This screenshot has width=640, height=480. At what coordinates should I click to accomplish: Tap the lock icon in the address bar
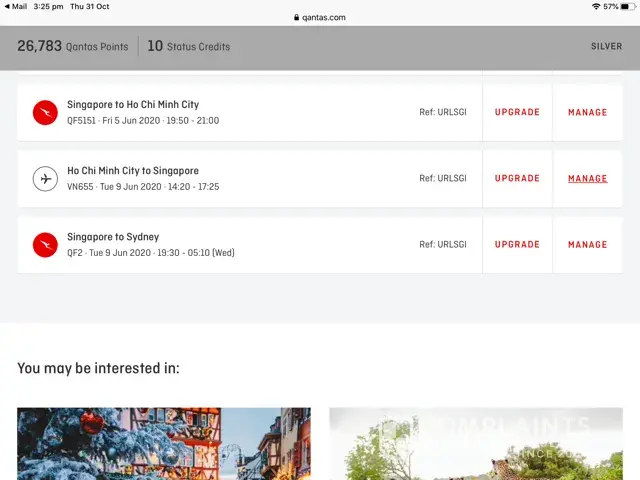(296, 17)
